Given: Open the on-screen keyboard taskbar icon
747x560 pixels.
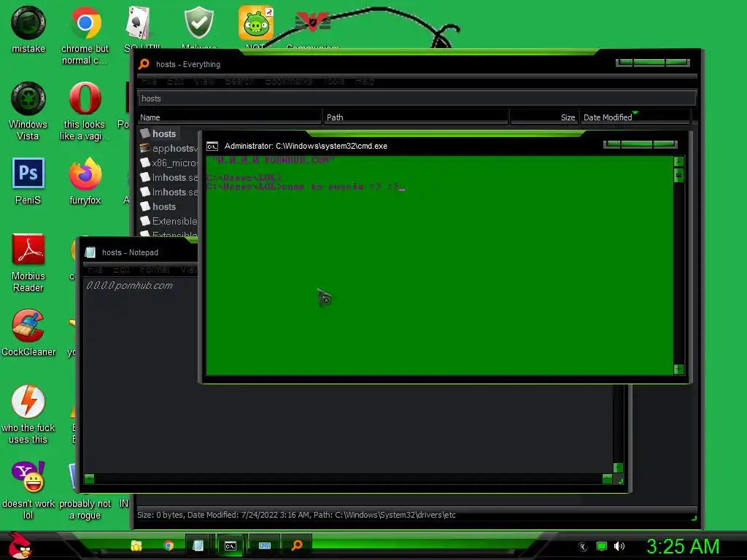Looking at the screenshot, I should tap(264, 545).
